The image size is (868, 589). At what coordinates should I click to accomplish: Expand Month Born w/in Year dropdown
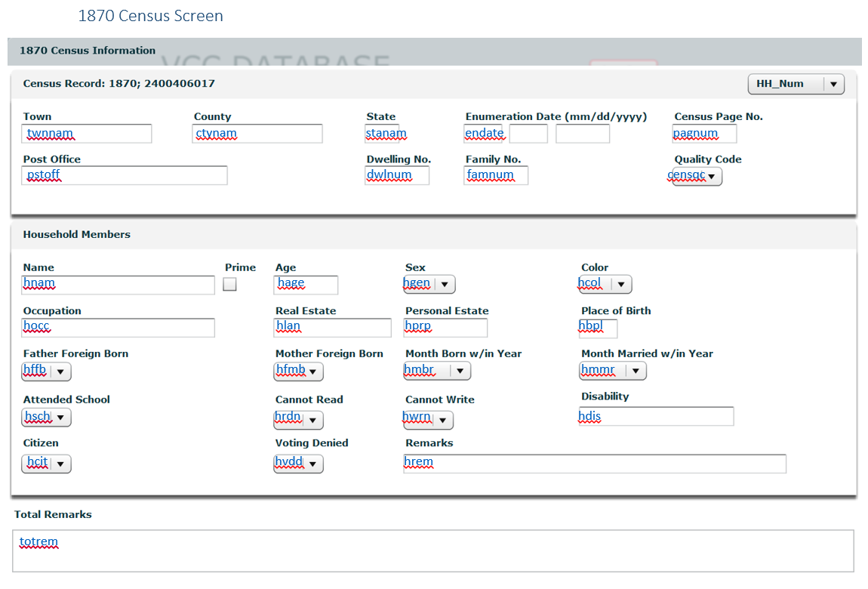(438, 372)
